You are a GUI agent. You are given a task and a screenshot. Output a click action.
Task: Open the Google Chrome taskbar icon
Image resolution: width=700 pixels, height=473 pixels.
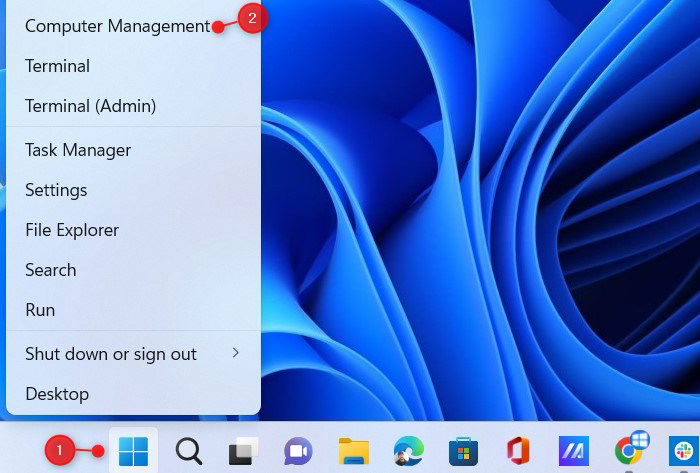click(630, 450)
